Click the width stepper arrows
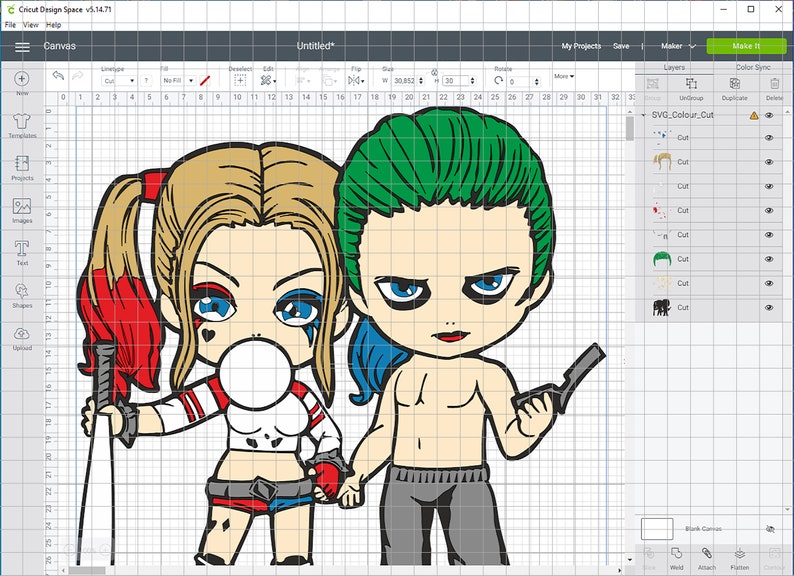 pos(421,81)
